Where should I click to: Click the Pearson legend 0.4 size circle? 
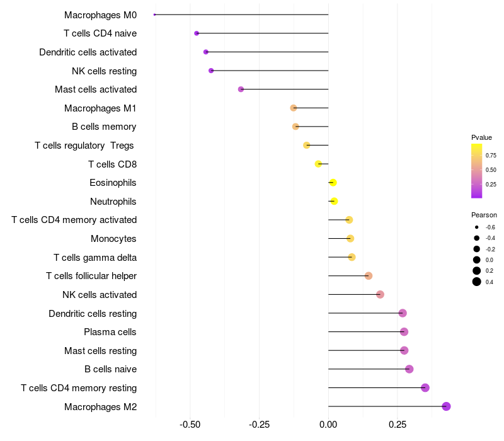[x=477, y=282]
